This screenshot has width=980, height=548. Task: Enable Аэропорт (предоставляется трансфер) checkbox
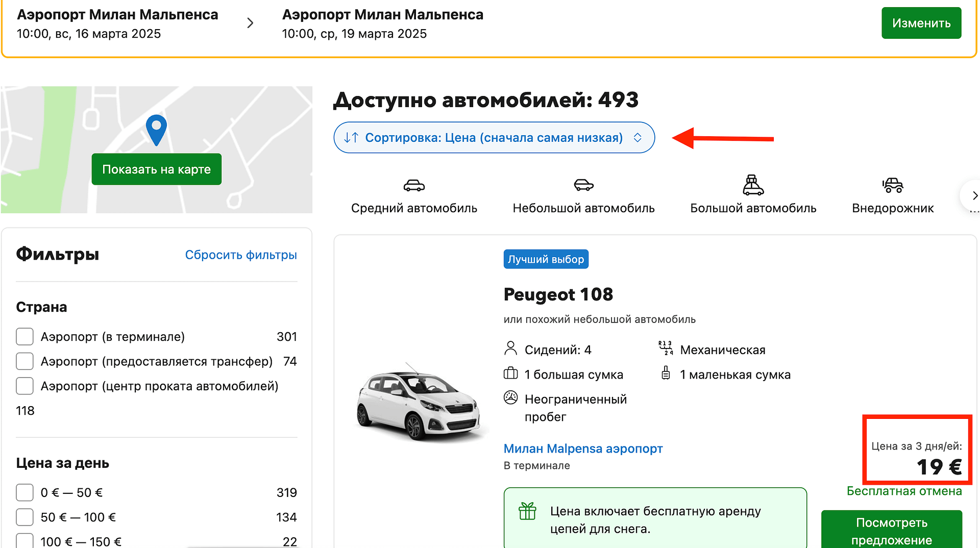point(24,361)
